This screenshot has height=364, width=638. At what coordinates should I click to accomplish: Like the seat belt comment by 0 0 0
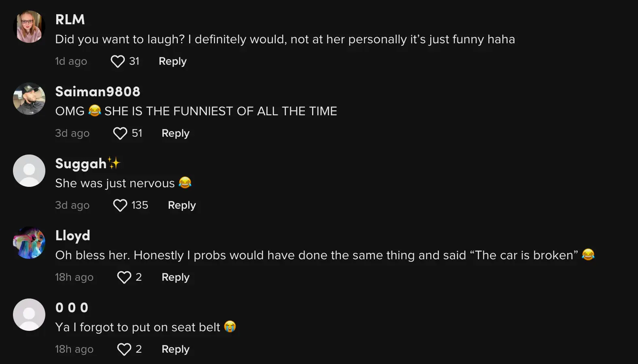click(124, 349)
